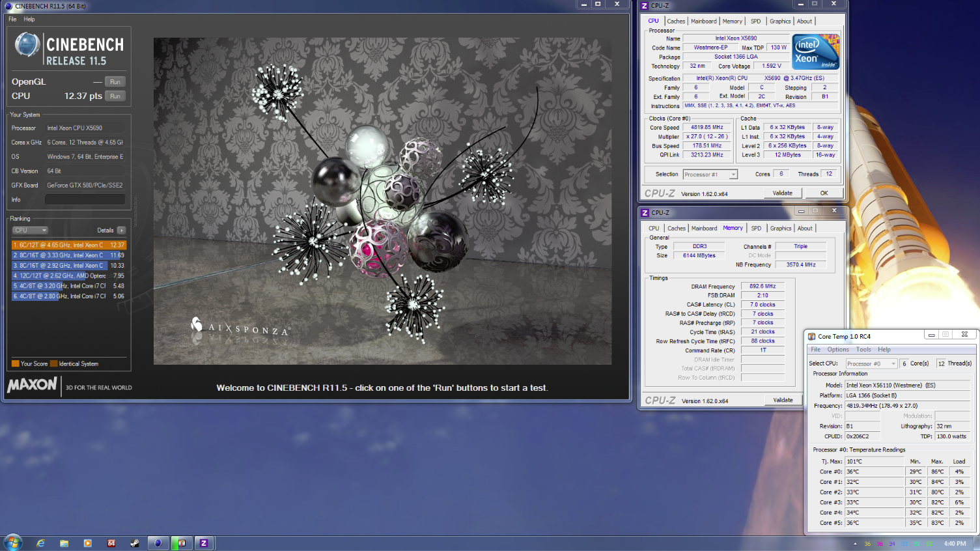Select ranking entry 6C/12T @ 4.65 GHz

pos(68,245)
